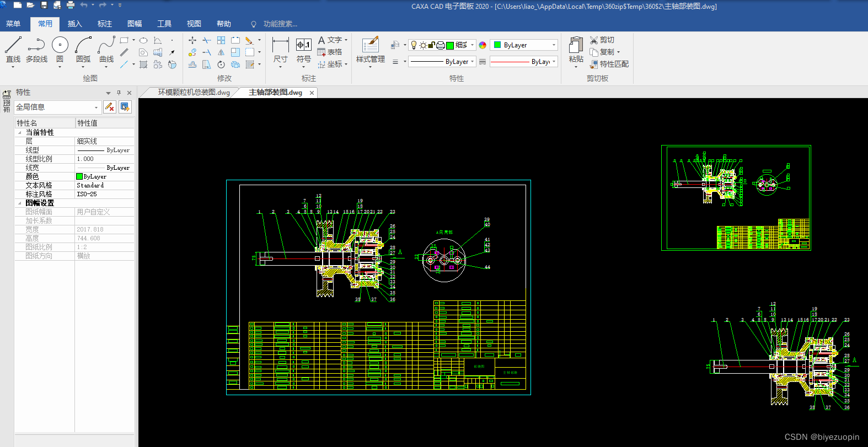The height and width of the screenshot is (447, 868).
Task: Toggle the property pick selection button
Action: (x=125, y=107)
